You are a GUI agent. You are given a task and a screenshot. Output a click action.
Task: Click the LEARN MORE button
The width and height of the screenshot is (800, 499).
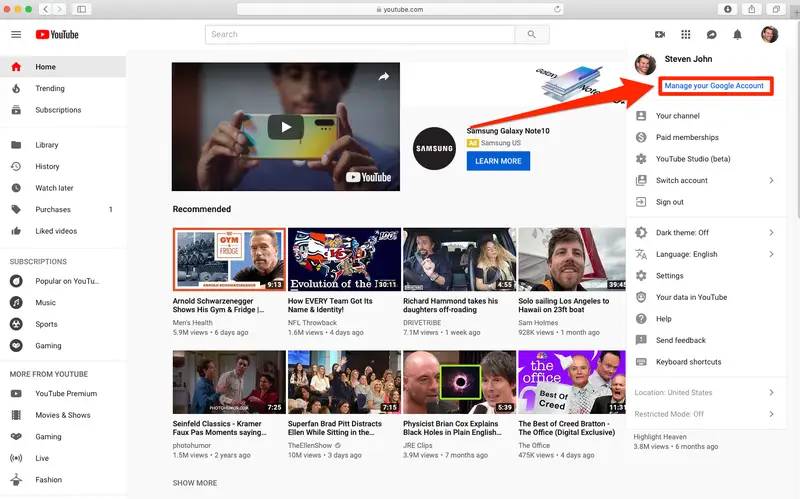[x=498, y=161]
